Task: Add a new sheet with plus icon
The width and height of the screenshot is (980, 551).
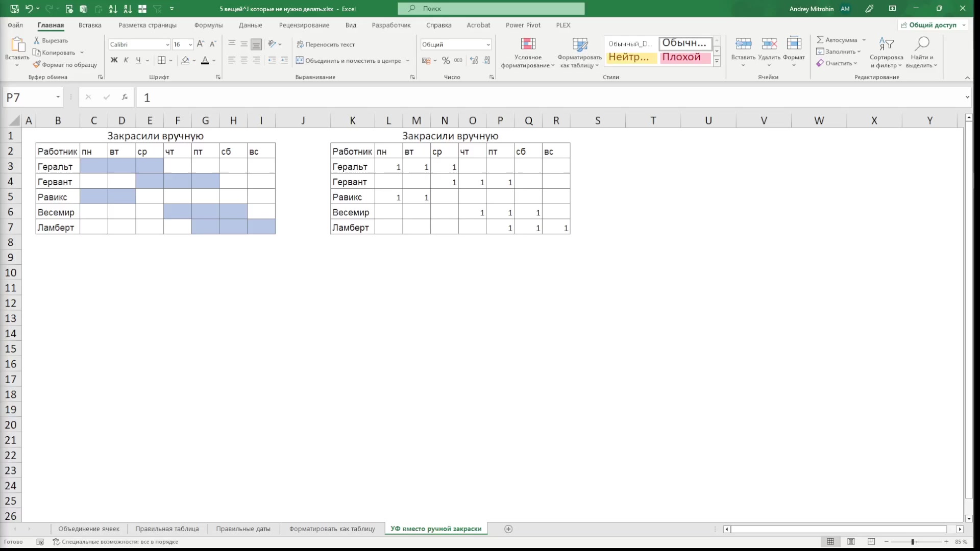Action: coord(508,529)
